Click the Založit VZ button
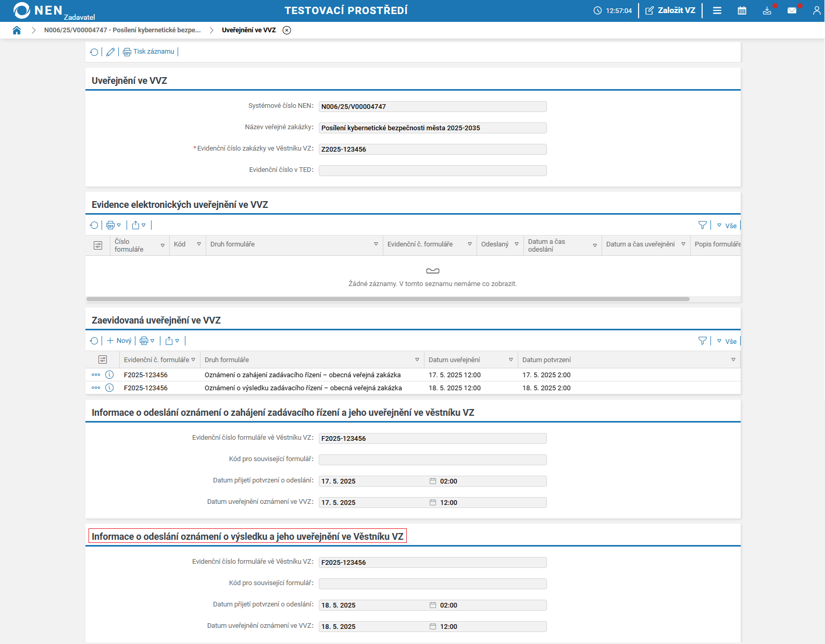The image size is (825, 644). click(670, 10)
